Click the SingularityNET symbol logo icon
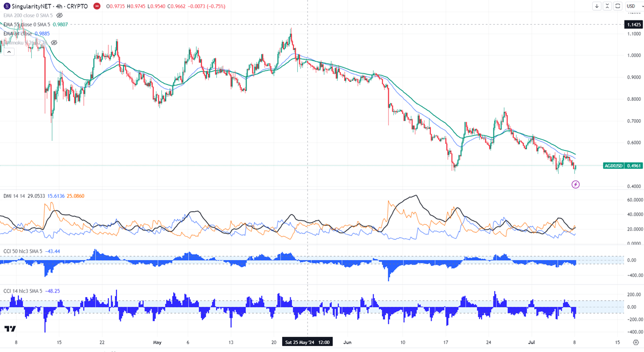Viewport: 644px width, 352px height. (x=6, y=6)
